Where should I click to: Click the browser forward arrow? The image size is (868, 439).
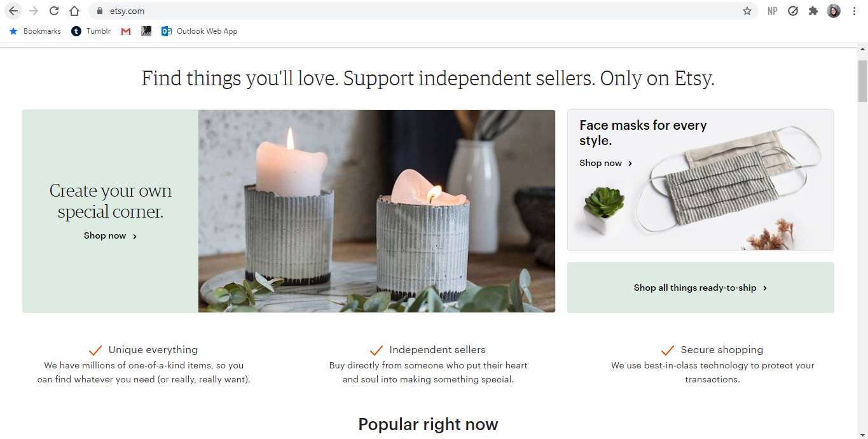tap(34, 11)
